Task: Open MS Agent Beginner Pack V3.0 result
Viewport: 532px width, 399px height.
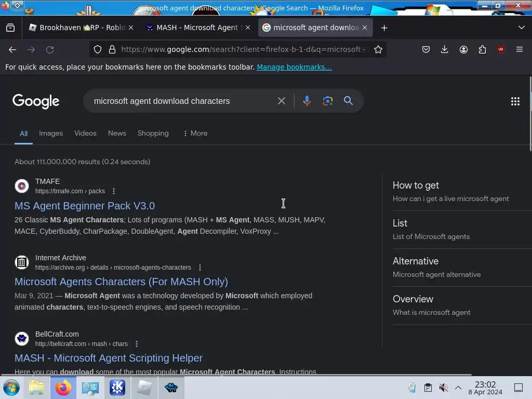Action: tap(85, 206)
